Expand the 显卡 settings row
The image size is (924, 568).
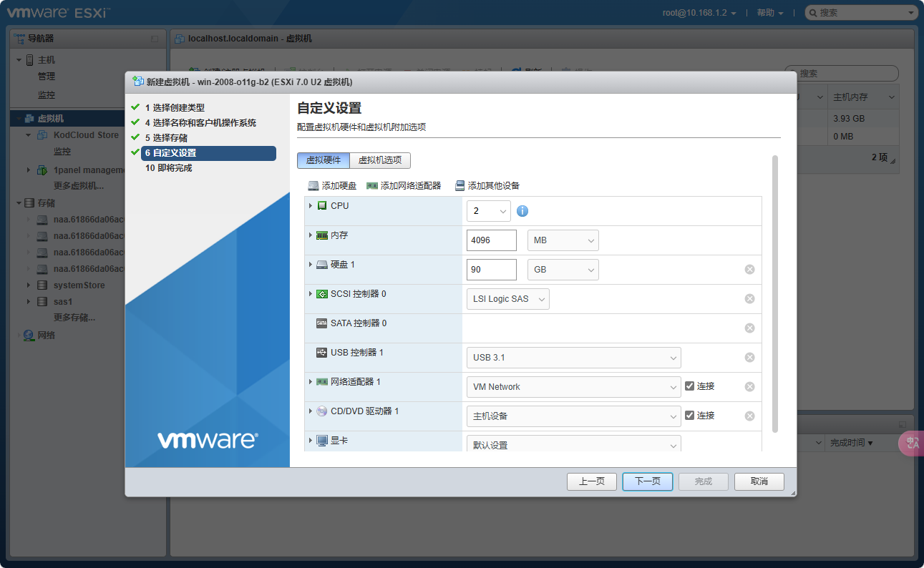(311, 441)
